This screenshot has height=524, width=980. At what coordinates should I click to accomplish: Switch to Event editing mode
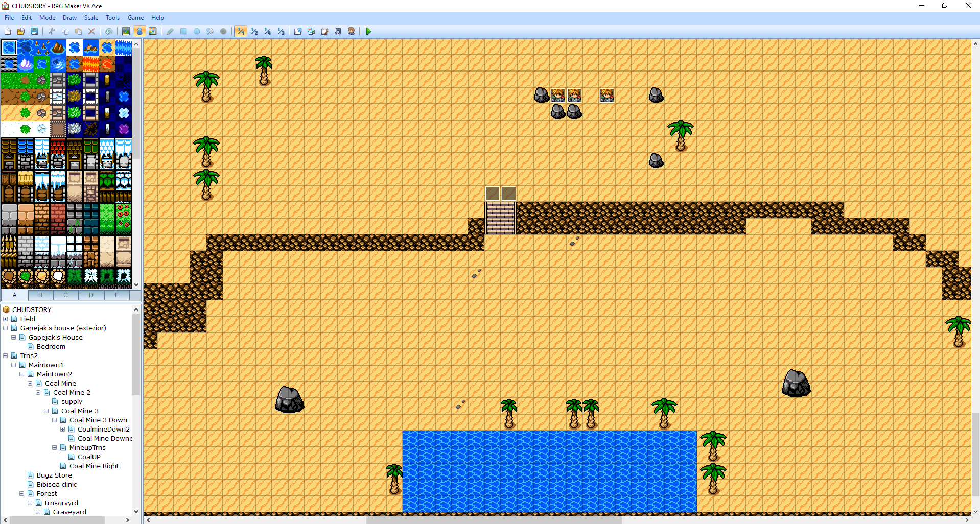[x=139, y=32]
